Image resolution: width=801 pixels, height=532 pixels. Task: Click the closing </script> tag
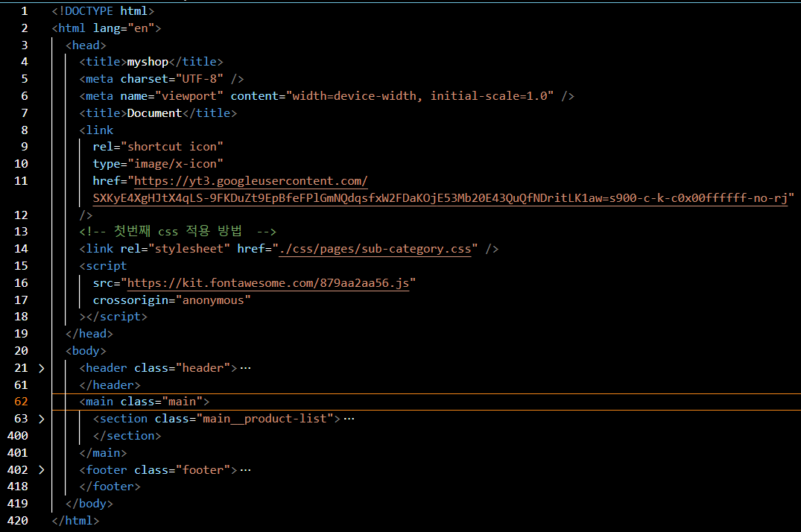click(116, 317)
